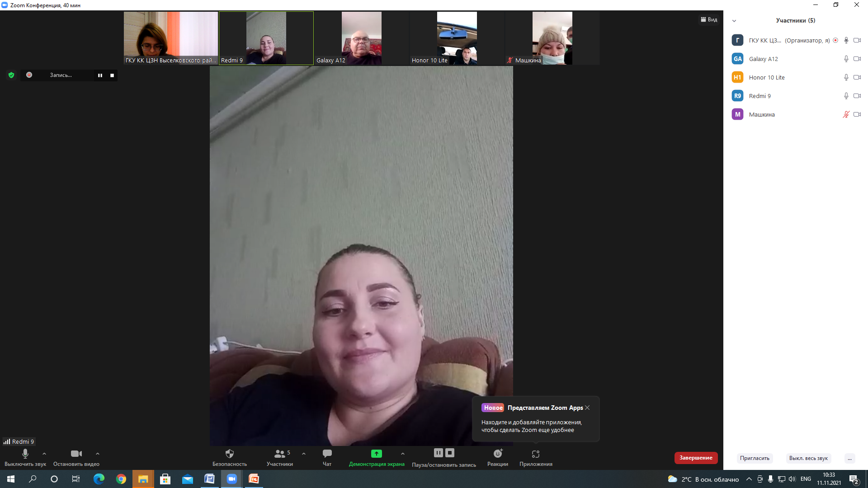Click the GA avatar for Galaxy A12

coord(737,59)
